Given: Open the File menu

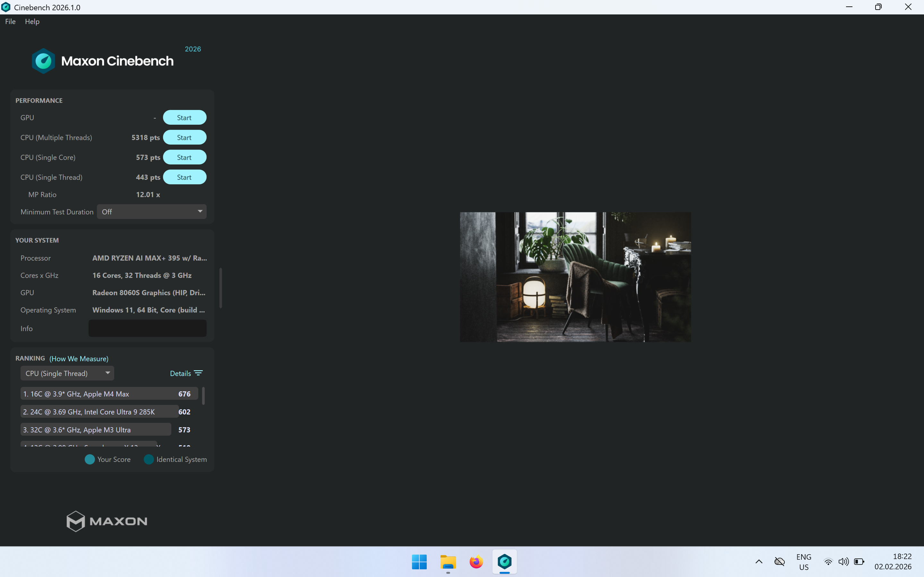Looking at the screenshot, I should click(10, 21).
